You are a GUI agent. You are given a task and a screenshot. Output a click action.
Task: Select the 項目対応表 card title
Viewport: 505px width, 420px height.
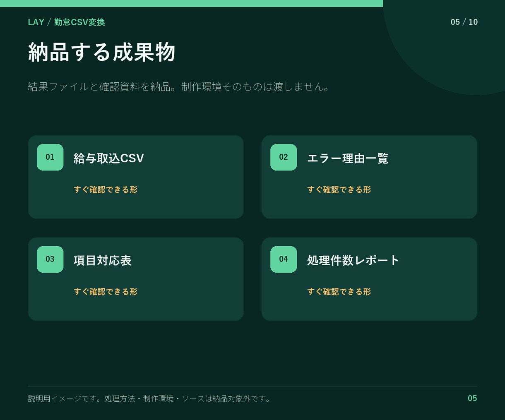pyautogui.click(x=103, y=260)
